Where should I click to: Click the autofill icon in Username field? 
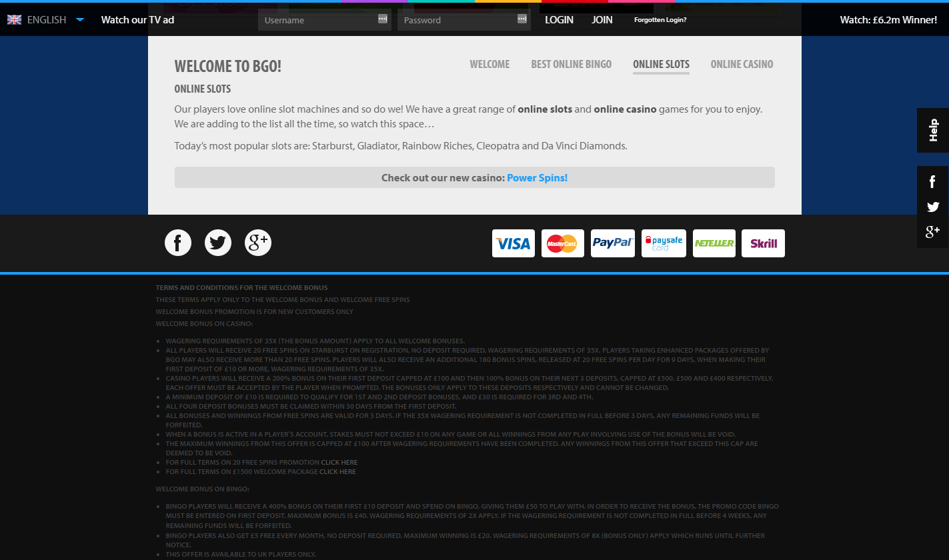coord(383,19)
